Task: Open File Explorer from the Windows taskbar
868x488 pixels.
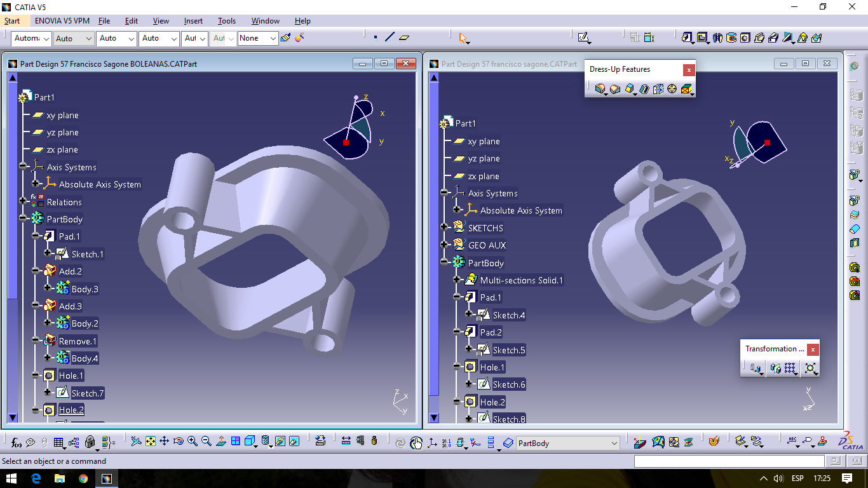Action: (x=60, y=478)
